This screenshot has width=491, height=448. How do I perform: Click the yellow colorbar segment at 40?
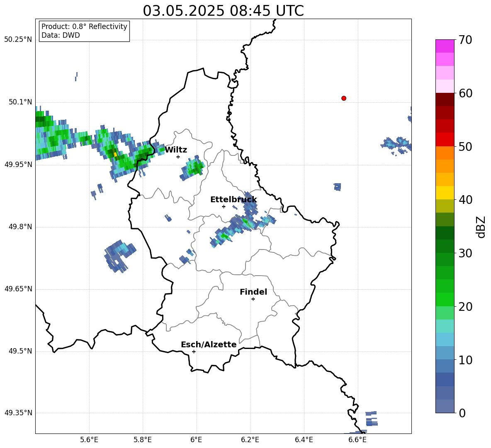[445, 193]
